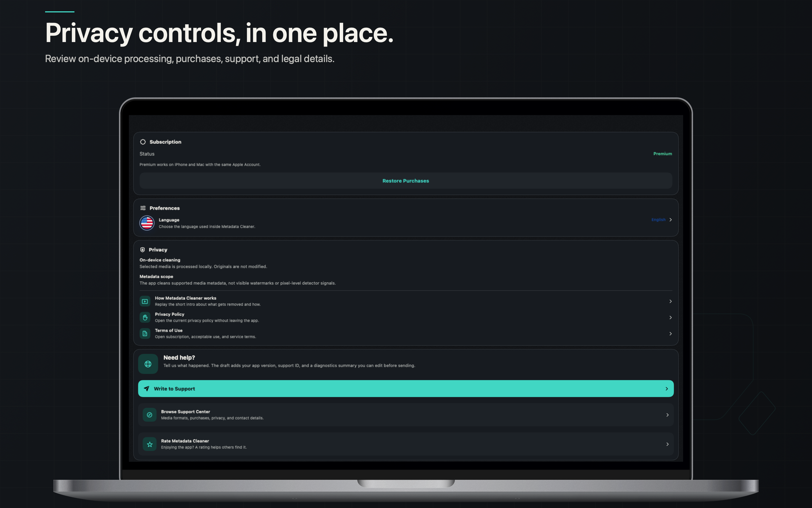Click the Preferences section heading
Viewport: 812px width, 508px height.
(164, 208)
